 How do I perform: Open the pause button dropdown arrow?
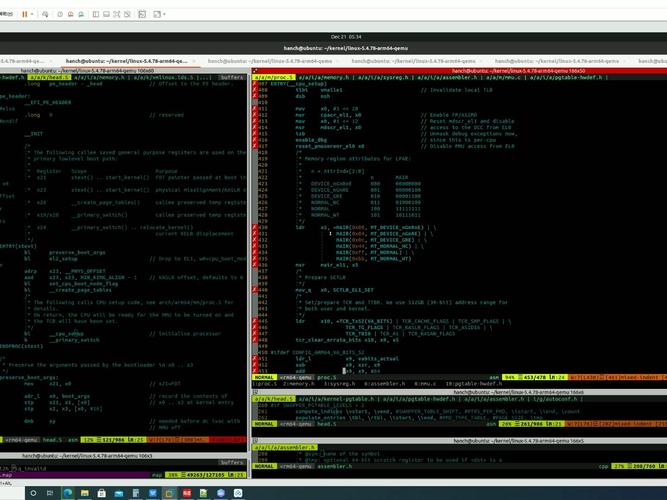[32, 14]
